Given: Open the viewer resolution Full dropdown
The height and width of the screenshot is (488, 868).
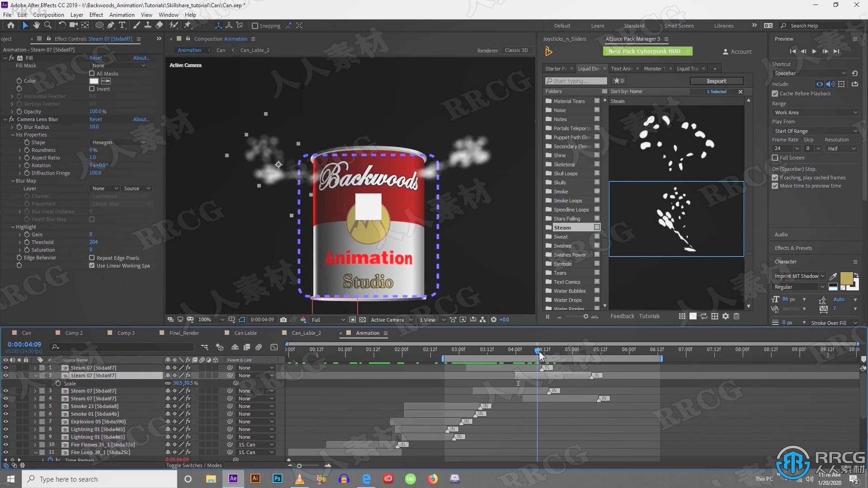Looking at the screenshot, I should coord(328,319).
